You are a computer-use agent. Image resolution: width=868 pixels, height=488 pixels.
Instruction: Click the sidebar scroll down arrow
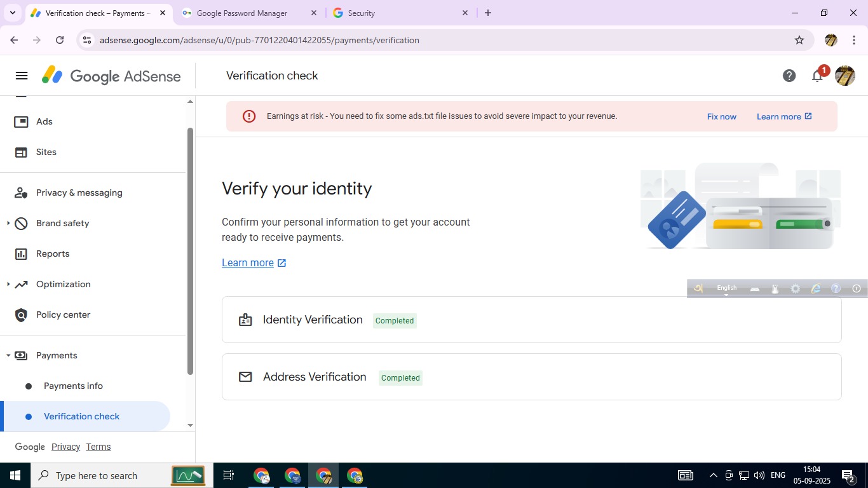coord(190,425)
